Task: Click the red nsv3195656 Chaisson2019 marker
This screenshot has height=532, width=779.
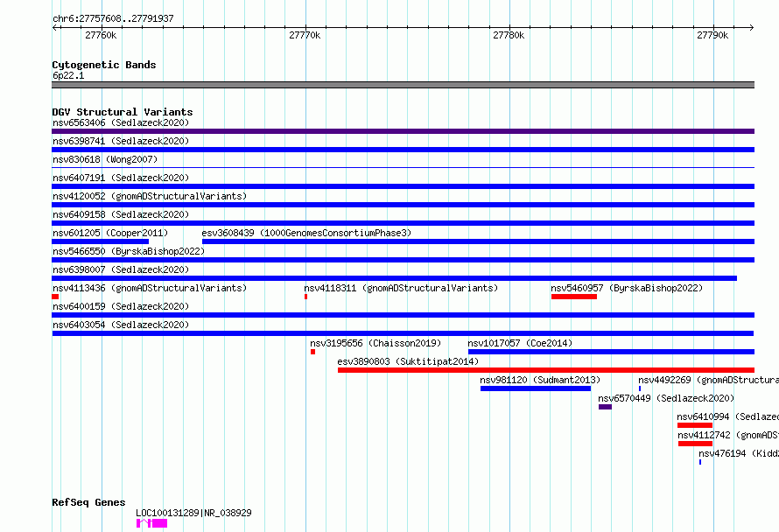Action: (312, 352)
